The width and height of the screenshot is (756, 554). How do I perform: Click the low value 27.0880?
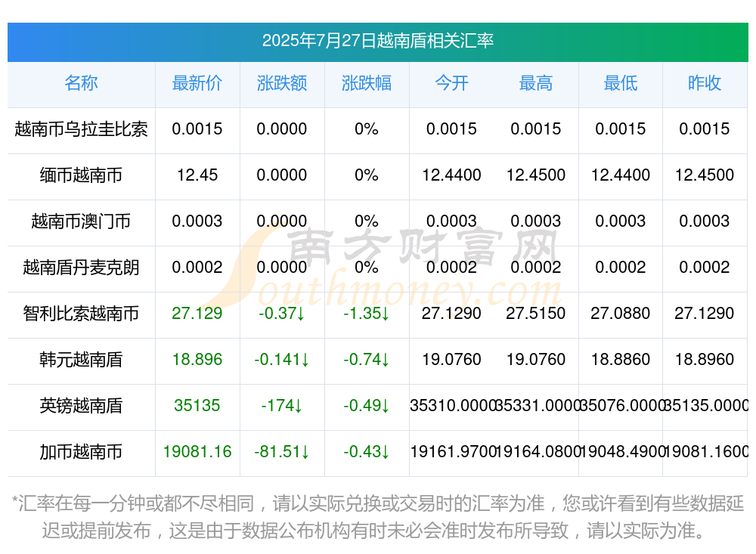[x=621, y=314]
